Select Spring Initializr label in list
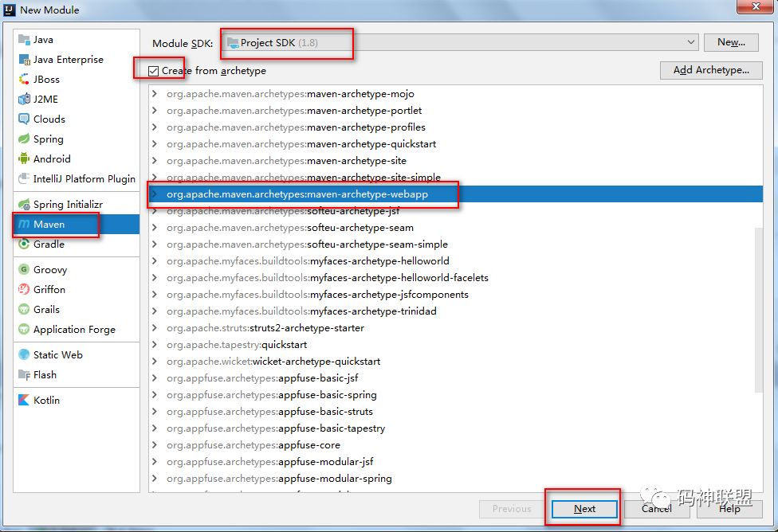 pos(68,204)
